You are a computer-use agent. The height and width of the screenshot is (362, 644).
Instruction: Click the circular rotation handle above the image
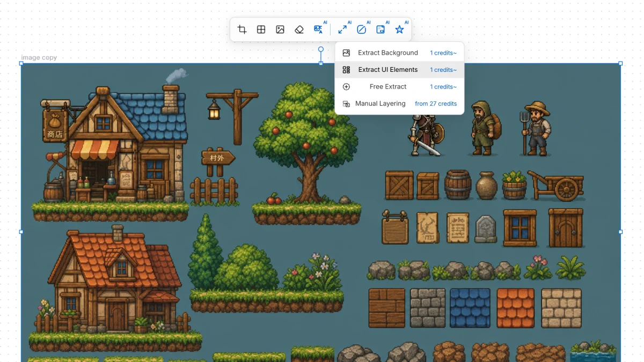[x=321, y=49]
